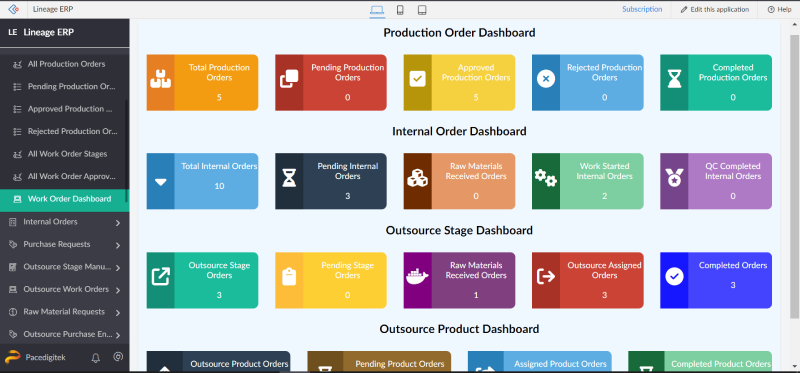Open Pending Internal Orders card label
Viewport: 800px width, 373px height.
(347, 171)
